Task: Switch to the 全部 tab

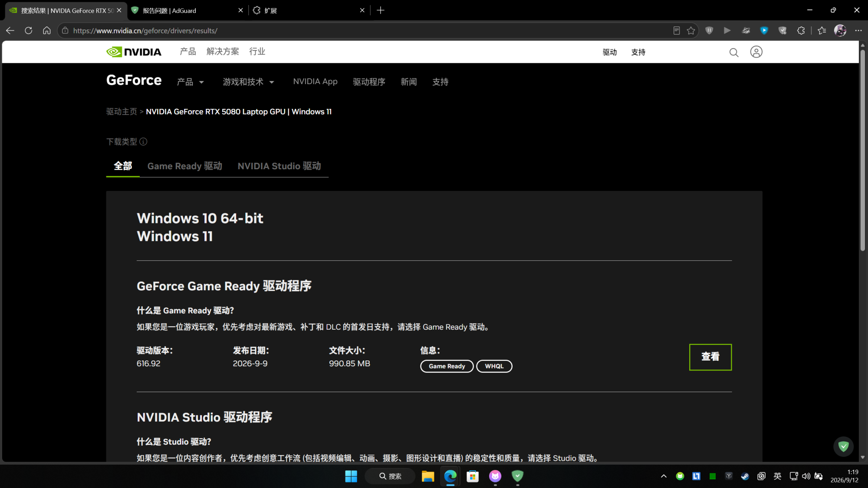Action: coord(123,166)
